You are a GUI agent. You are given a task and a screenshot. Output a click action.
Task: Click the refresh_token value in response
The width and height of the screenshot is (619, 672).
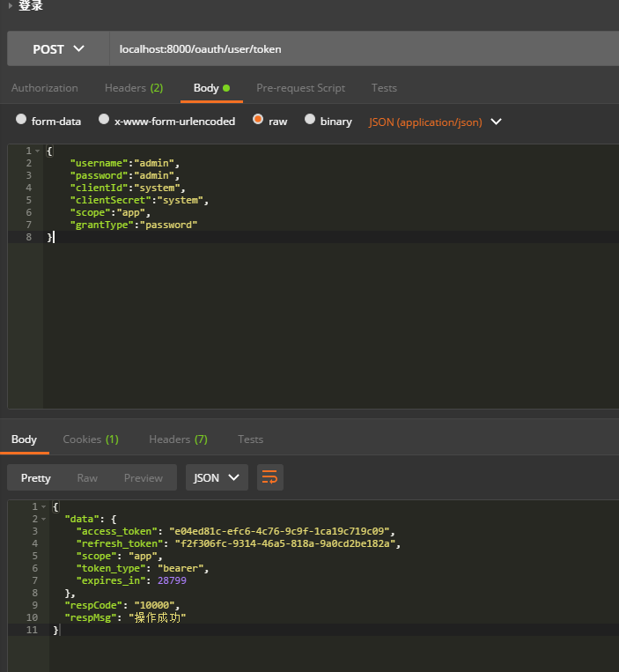[285, 544]
